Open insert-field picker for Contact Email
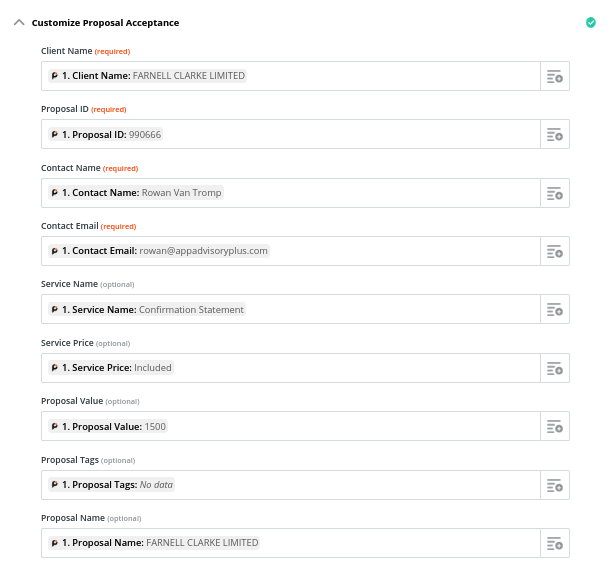The height and width of the screenshot is (580, 613). pos(555,251)
